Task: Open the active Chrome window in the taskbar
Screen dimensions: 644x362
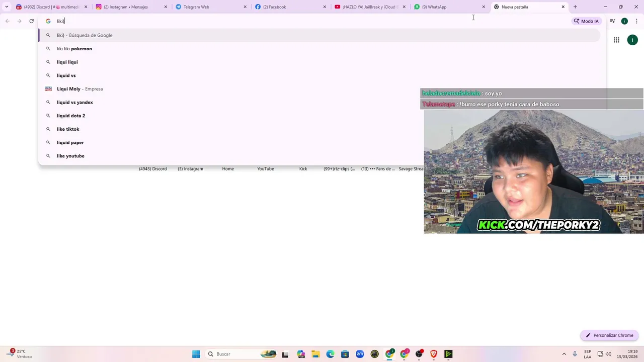Action: (389, 354)
